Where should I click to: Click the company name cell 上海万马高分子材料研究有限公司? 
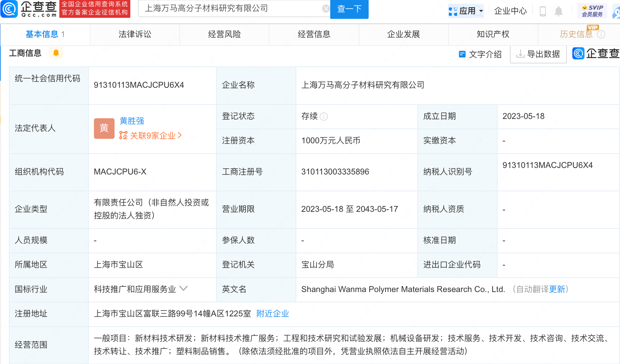coord(363,85)
